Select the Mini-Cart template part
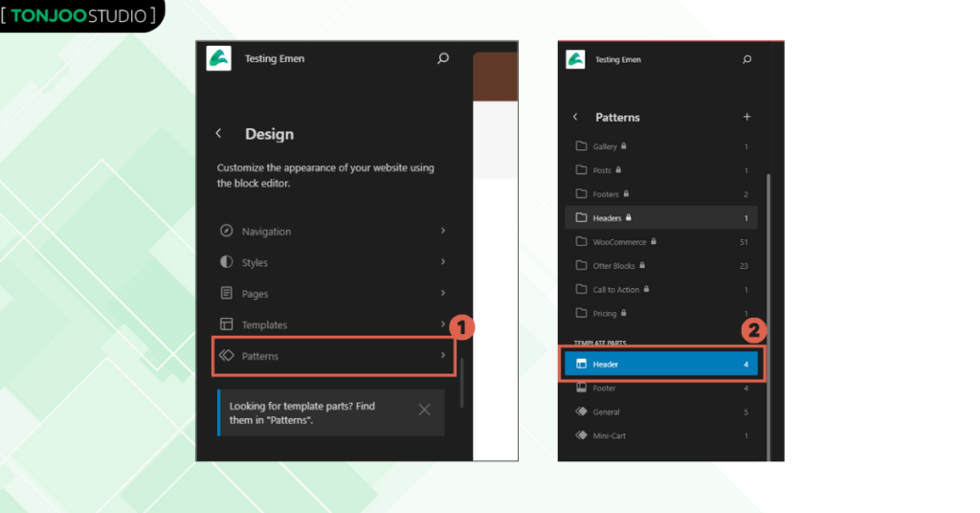The image size is (980, 513). (x=609, y=435)
